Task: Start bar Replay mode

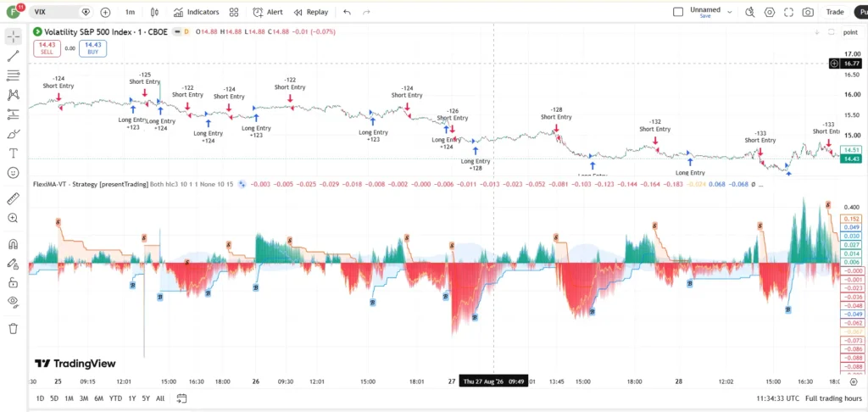Action: coord(310,12)
